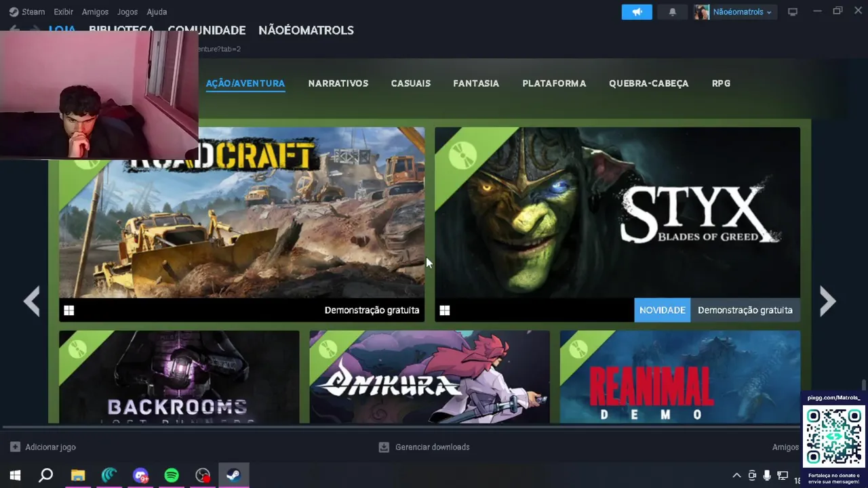This screenshot has height=488, width=868.
Task: Click the Steam logo in the title bar
Action: (x=14, y=12)
